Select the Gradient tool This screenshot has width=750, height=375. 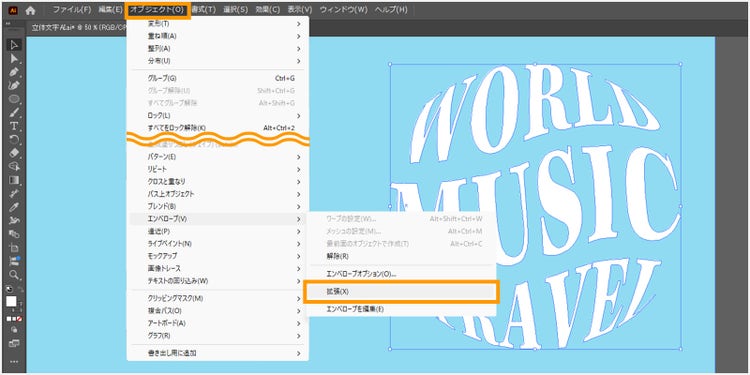(14, 180)
